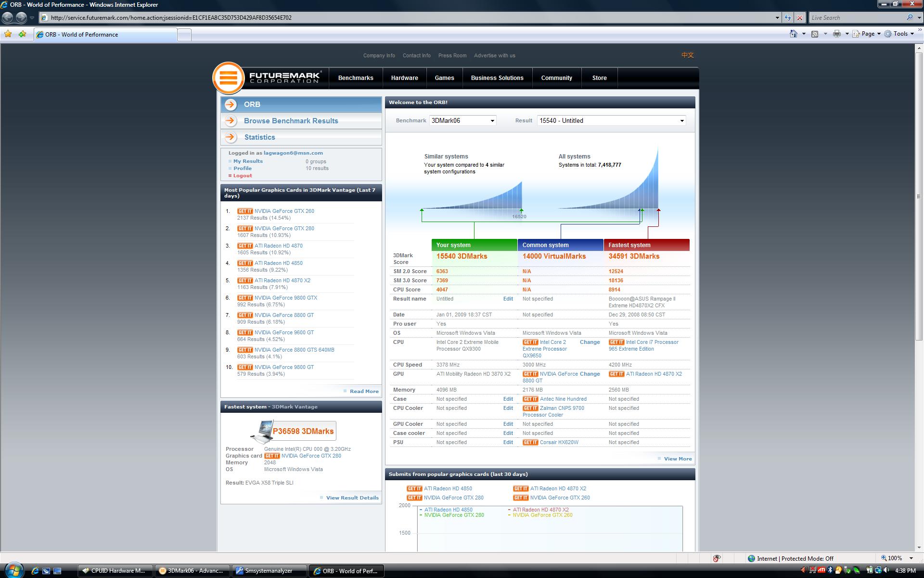Click the Logout link

(243, 176)
